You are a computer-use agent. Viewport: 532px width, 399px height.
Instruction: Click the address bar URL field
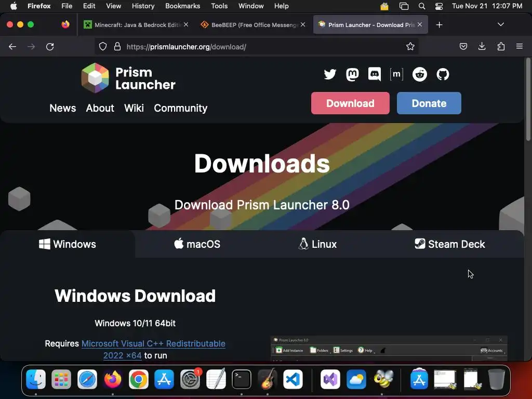258,46
